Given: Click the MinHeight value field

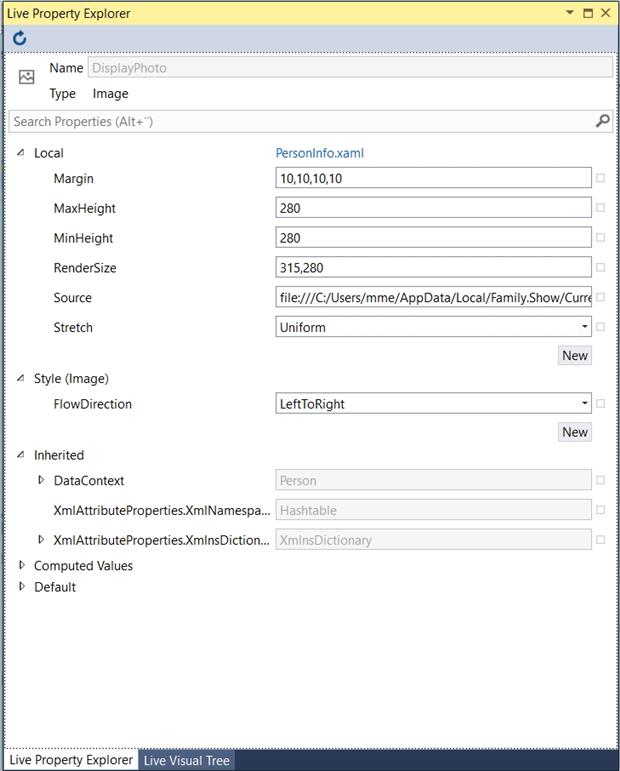Looking at the screenshot, I should coord(433,238).
